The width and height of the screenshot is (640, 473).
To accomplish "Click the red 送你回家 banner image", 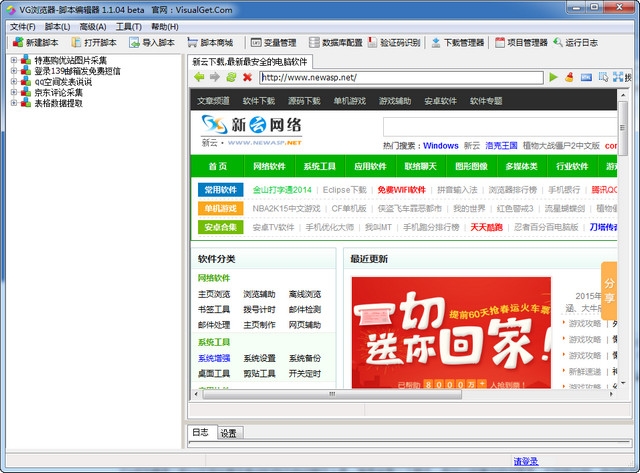I will [x=451, y=333].
